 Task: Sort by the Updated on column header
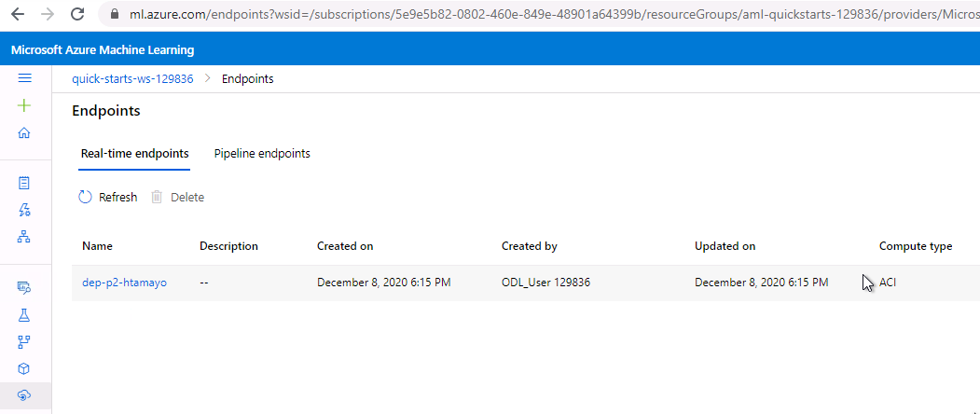[x=725, y=246]
